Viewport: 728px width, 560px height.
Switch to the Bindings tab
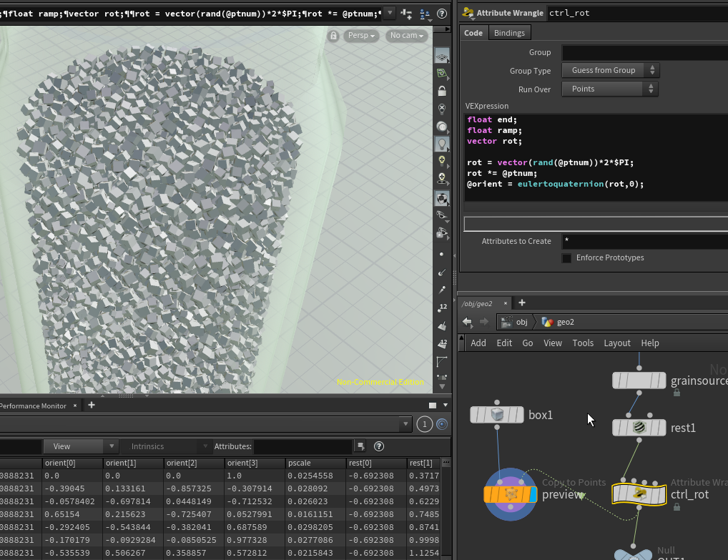509,33
